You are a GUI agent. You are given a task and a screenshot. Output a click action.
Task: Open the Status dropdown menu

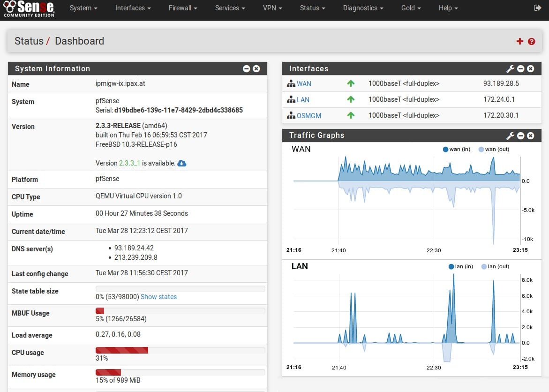[312, 8]
